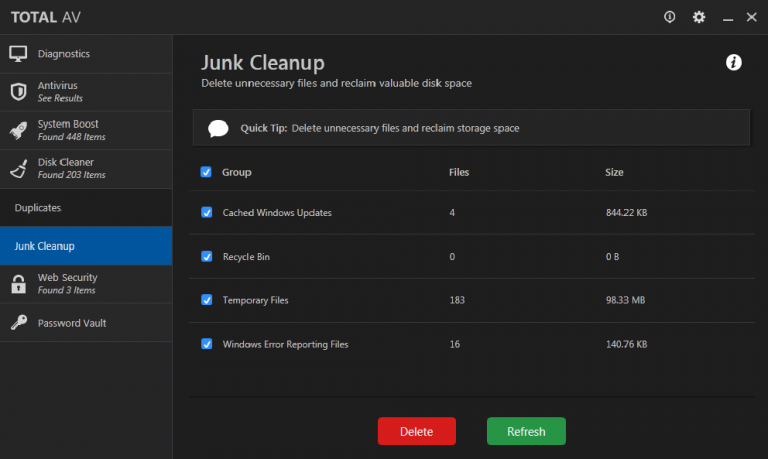Uncheck the Temporary Files checkbox
The width and height of the screenshot is (768, 459).
point(207,300)
